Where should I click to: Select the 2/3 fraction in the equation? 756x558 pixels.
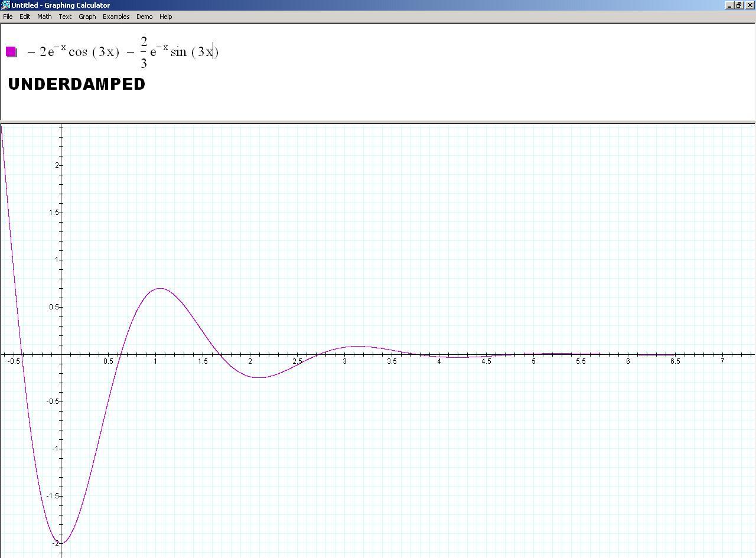tap(144, 52)
